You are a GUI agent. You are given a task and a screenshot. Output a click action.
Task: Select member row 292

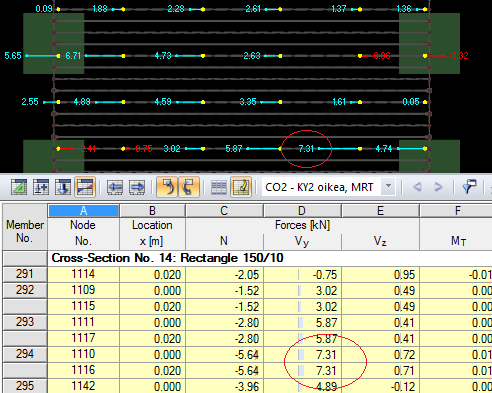[25, 290]
